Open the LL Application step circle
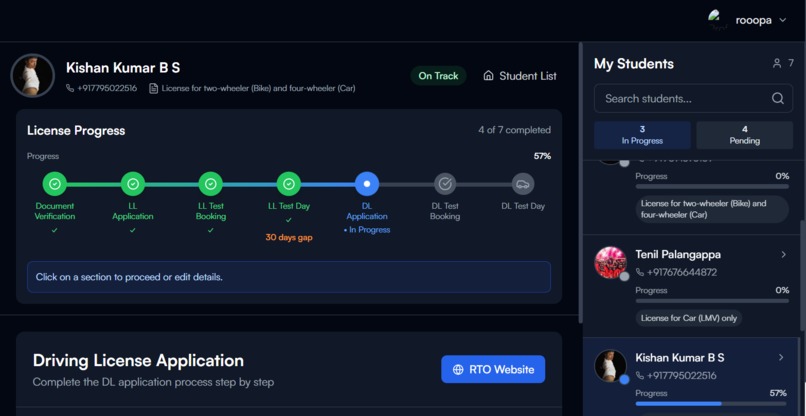Screen dimensions: 806x416 click(133, 184)
